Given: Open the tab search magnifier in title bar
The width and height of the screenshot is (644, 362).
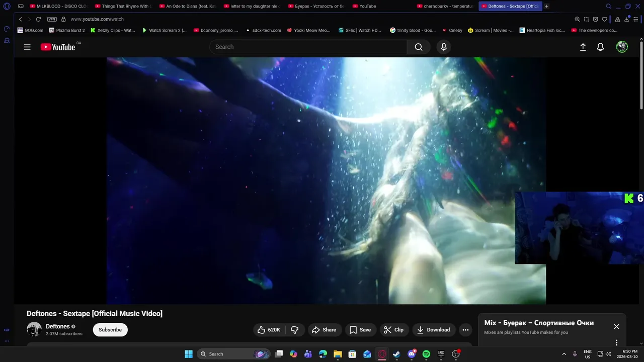Looking at the screenshot, I should pyautogui.click(x=608, y=6).
